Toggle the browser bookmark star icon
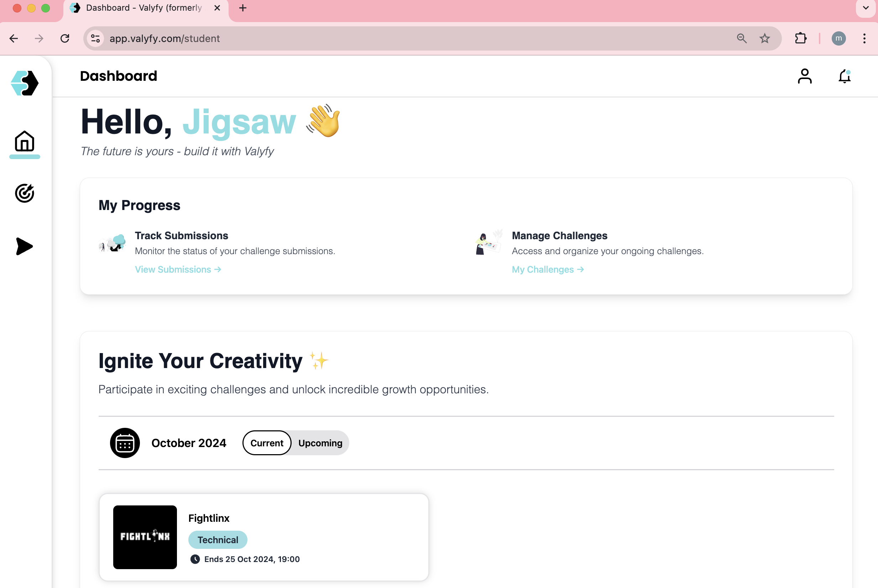The height and width of the screenshot is (588, 878). (764, 38)
